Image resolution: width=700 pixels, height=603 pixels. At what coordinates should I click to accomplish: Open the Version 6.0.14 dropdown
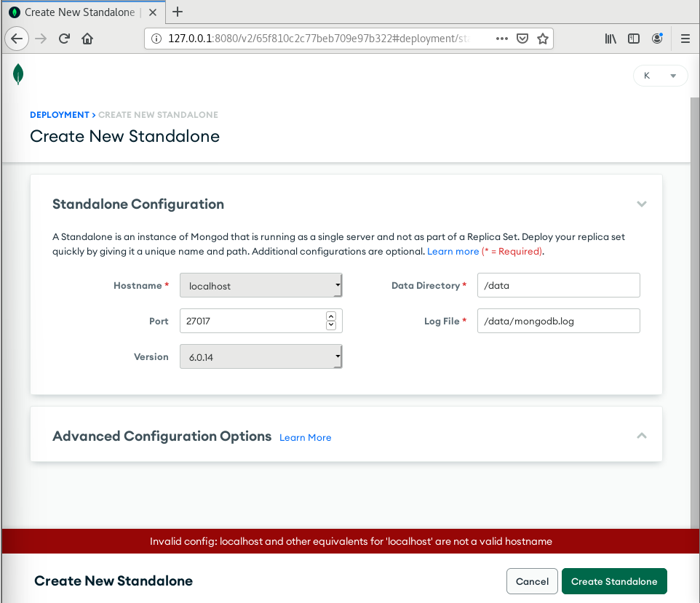pyautogui.click(x=260, y=356)
